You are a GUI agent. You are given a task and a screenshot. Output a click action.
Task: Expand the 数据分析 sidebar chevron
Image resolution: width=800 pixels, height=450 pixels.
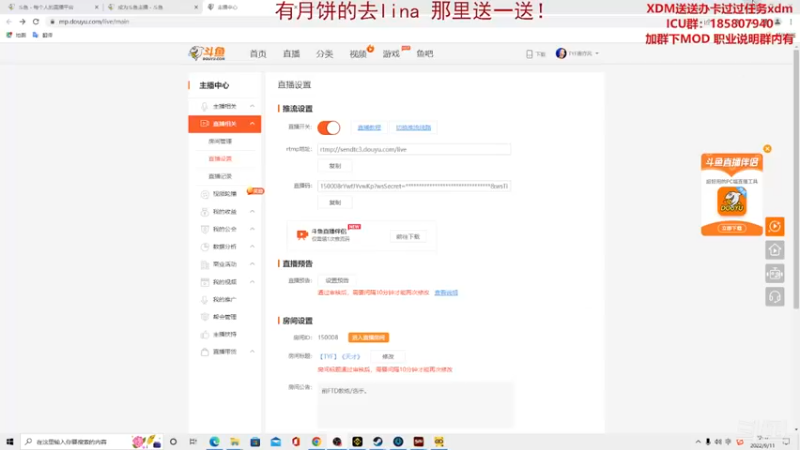pyautogui.click(x=252, y=246)
